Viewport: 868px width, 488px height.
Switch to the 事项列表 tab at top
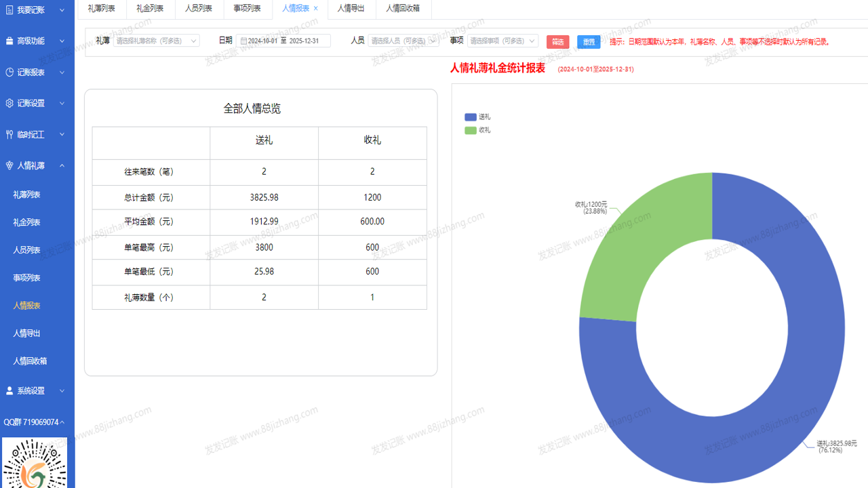click(248, 9)
